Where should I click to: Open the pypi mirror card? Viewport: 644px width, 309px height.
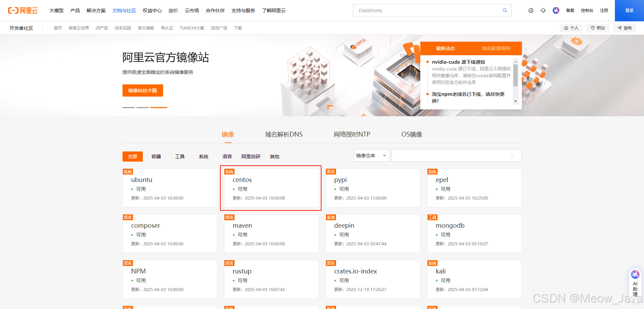373,188
